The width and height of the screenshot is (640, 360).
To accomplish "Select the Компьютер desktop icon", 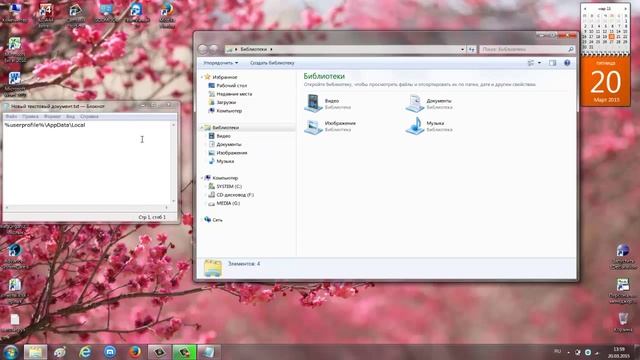I will point(15,12).
